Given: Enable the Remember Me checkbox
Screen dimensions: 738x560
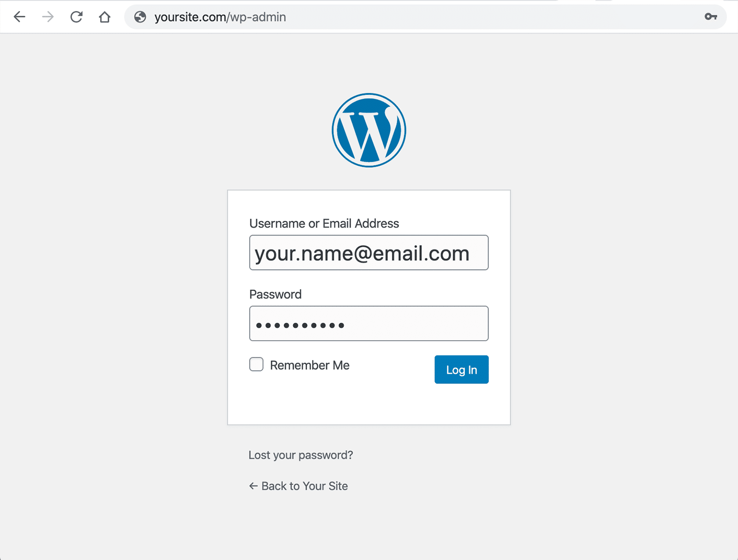Looking at the screenshot, I should coord(256,365).
